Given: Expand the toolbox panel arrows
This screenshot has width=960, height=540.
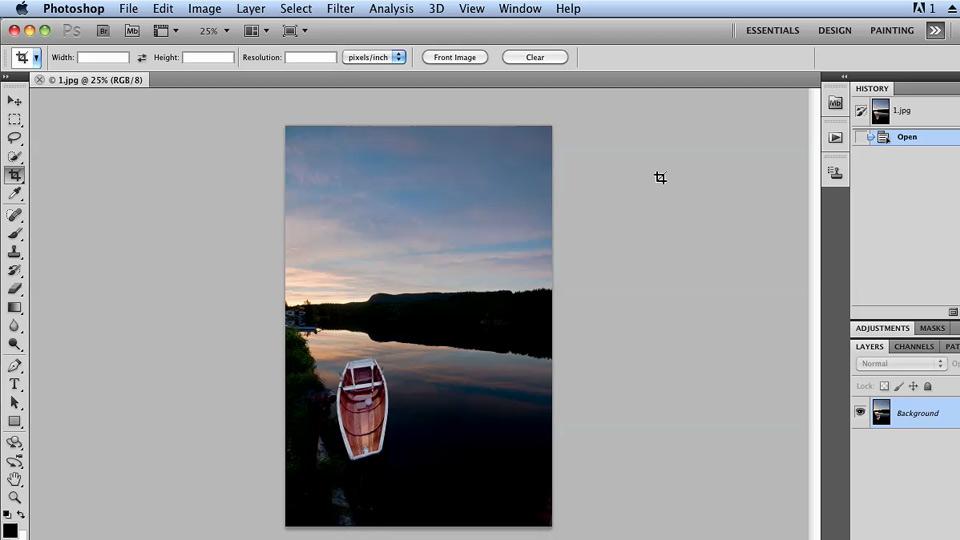Looking at the screenshot, I should tap(6, 77).
